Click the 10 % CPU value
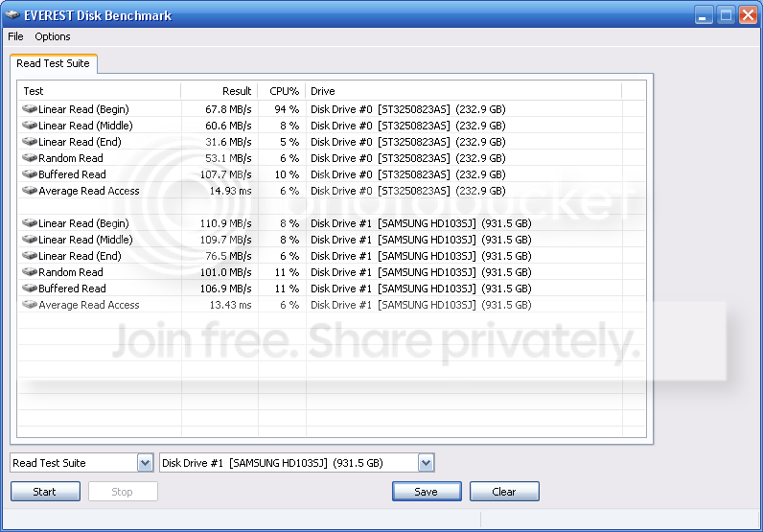This screenshot has height=532, width=763. 287,174
